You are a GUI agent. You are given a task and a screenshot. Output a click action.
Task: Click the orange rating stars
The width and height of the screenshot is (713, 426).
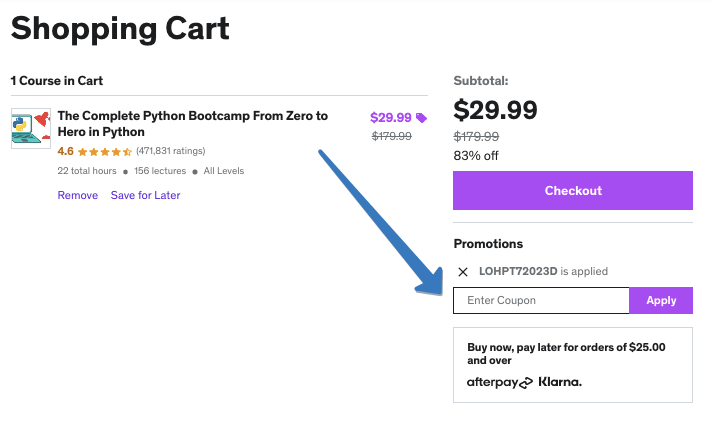(105, 152)
